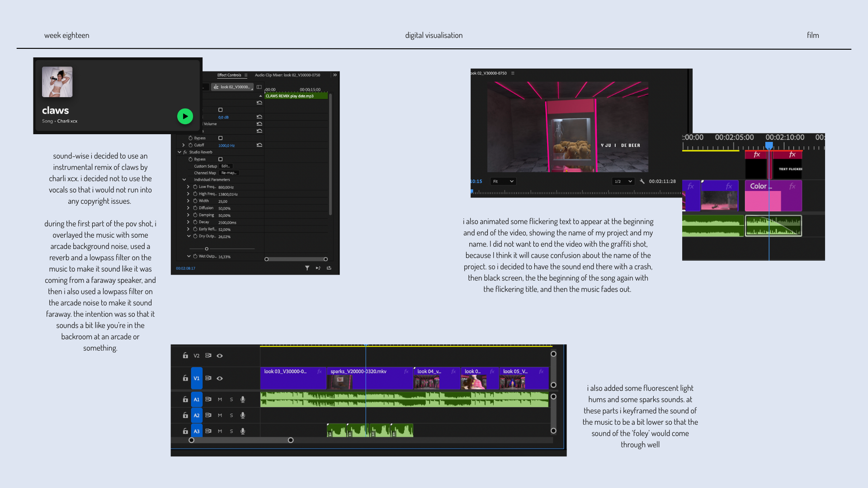868x488 pixels.
Task: Toggle V2 track lock icon
Action: pyautogui.click(x=185, y=356)
